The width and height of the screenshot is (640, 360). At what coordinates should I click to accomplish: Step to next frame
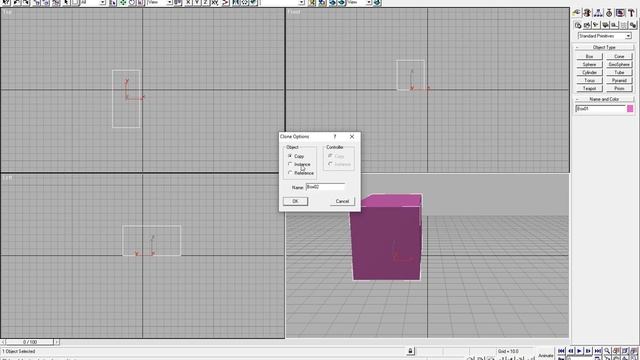(x=588, y=351)
